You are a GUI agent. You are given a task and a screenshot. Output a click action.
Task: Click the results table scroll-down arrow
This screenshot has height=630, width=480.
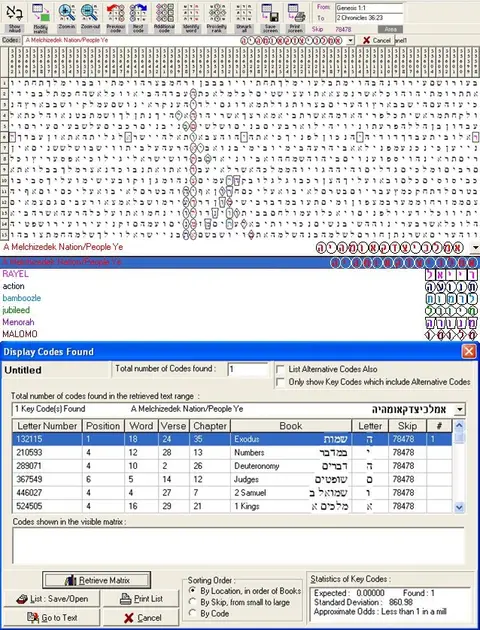(459, 507)
